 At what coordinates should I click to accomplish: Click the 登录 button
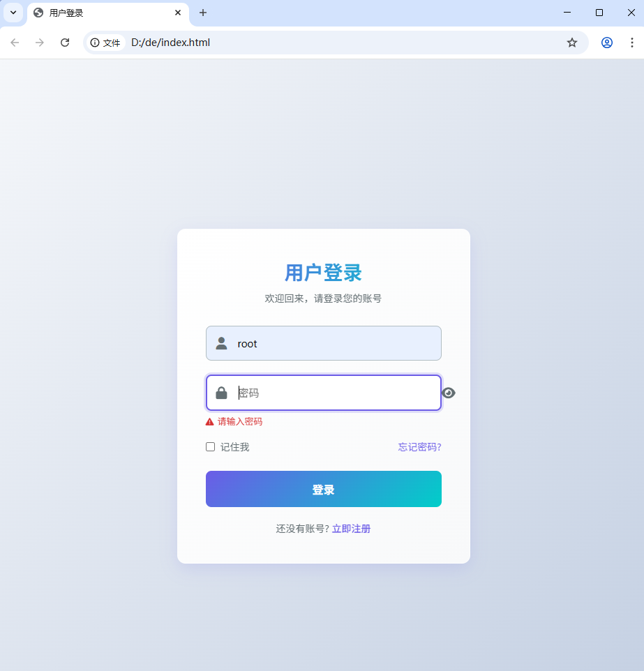point(323,489)
